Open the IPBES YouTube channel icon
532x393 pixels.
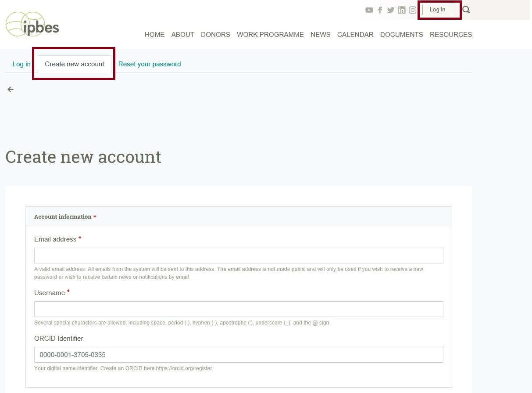point(369,10)
